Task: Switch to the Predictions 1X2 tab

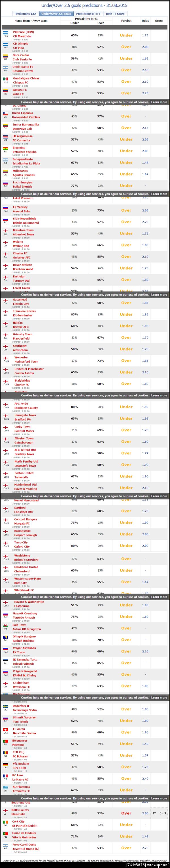Action: point(25,14)
